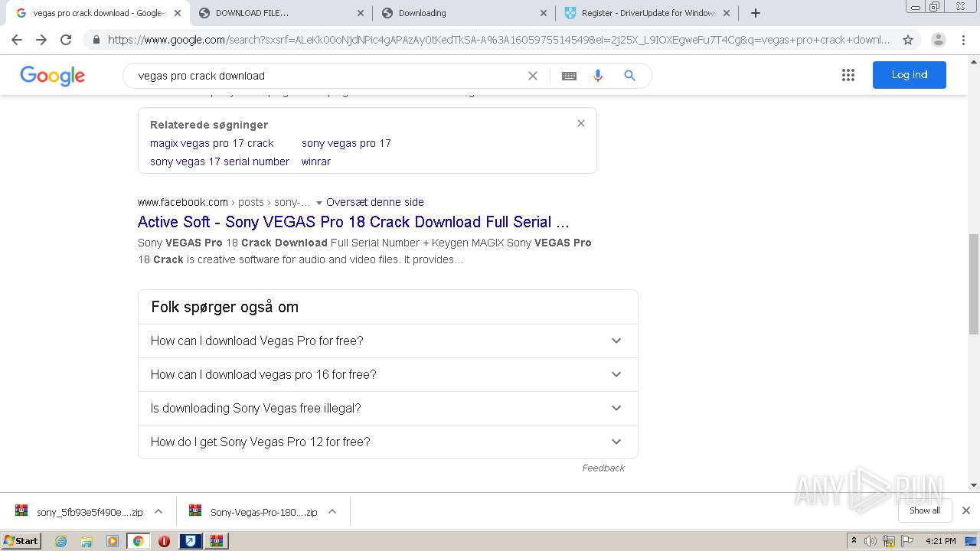Click the 4:21 PM system clock
The width and height of the screenshot is (980, 551).
[x=941, y=541]
